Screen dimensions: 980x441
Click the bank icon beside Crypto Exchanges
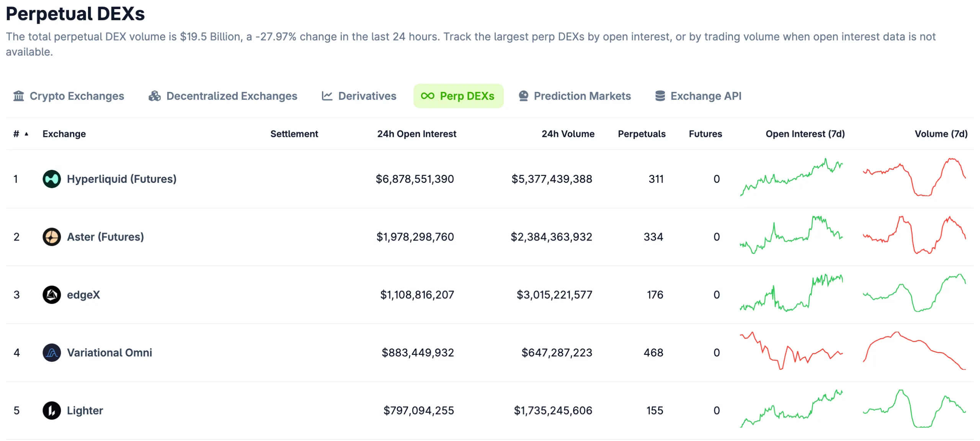pos(18,96)
